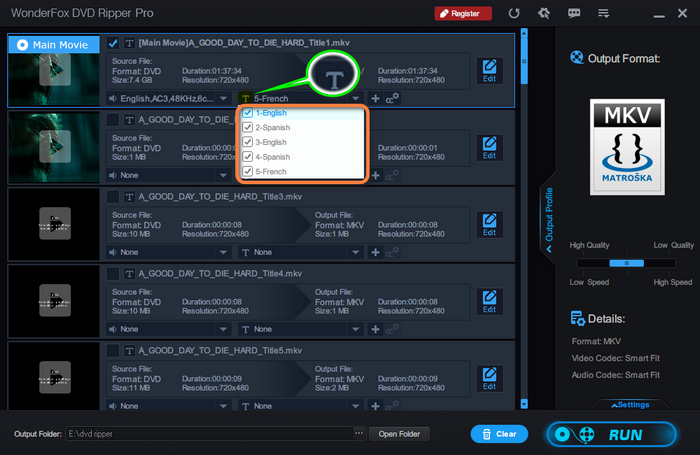Open audio None dropdown on the Title2 row
700x455 pixels.
click(223, 175)
